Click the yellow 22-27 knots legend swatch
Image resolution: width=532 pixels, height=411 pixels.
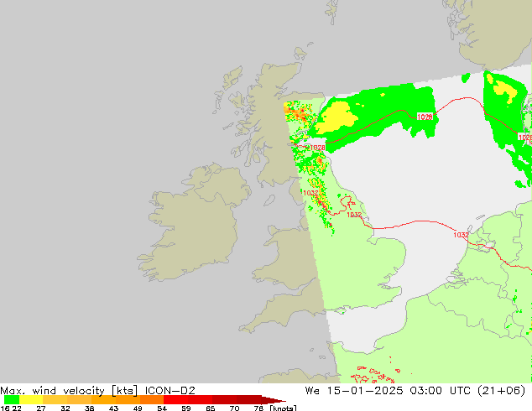click(31, 399)
